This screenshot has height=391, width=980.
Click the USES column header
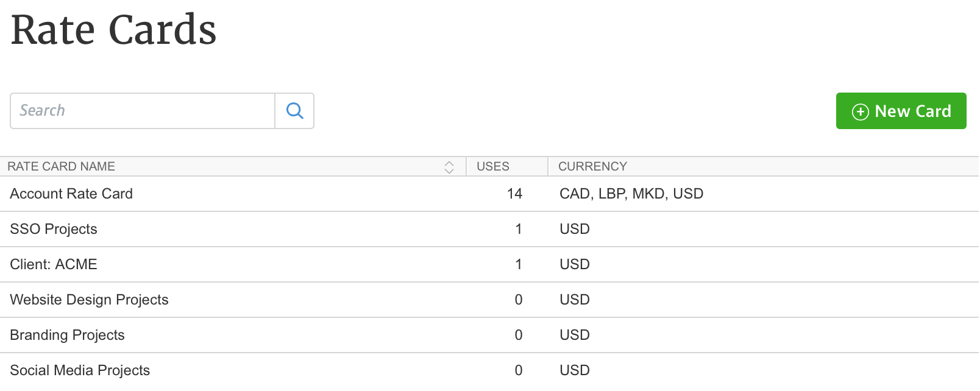pyautogui.click(x=493, y=167)
